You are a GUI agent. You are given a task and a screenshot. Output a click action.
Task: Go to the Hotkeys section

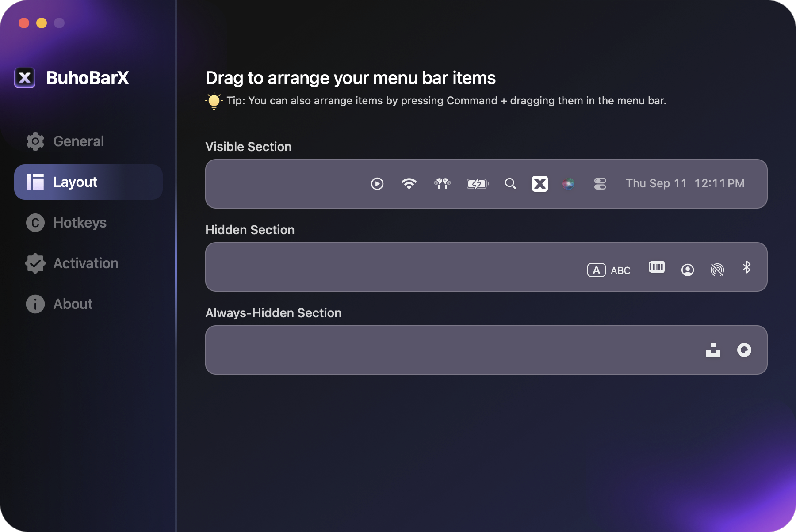[x=88, y=223]
